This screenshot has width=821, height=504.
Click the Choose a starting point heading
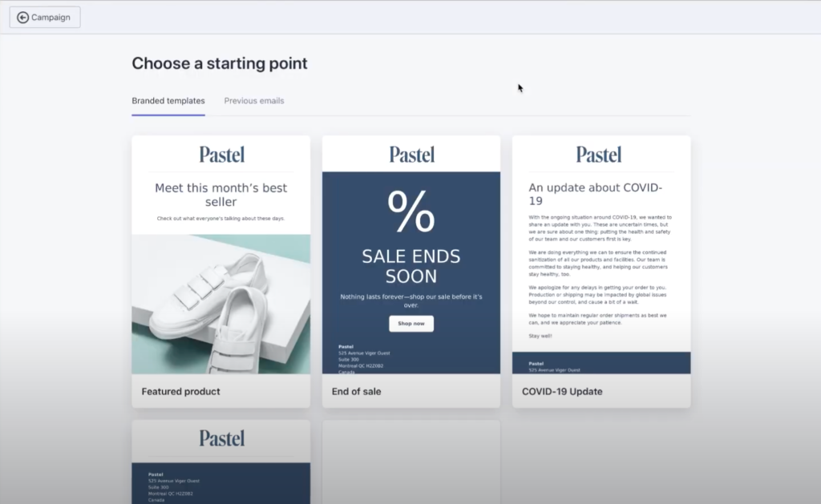pos(220,63)
